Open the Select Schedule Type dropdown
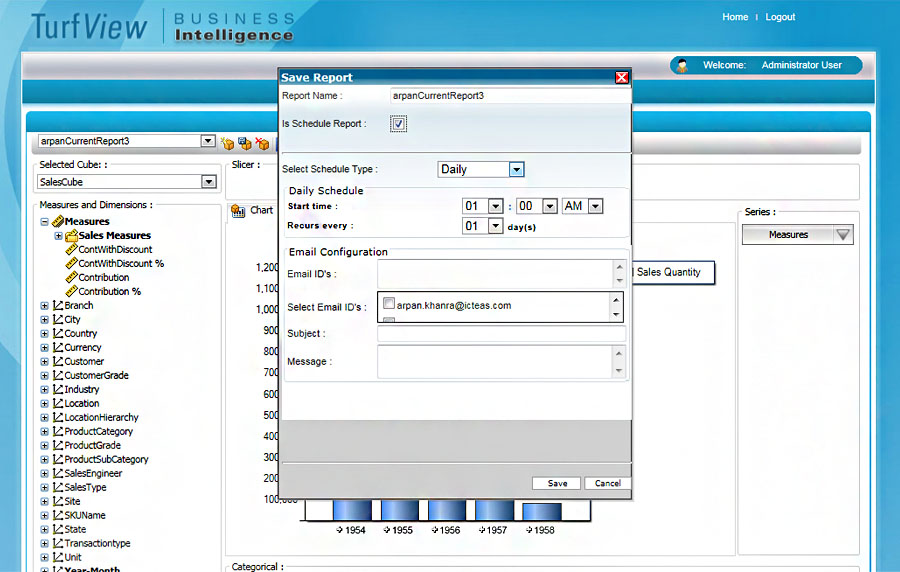Screen dimensions: 900x572 point(517,169)
